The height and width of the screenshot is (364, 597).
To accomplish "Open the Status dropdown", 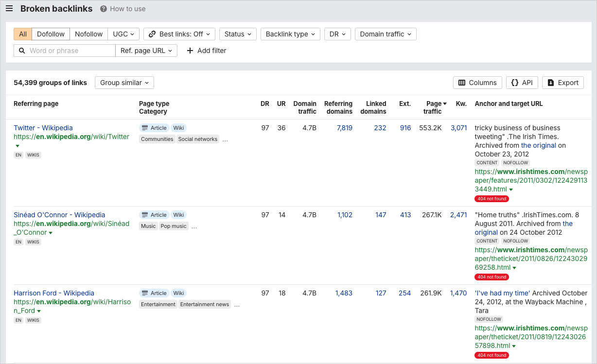I will pos(238,34).
